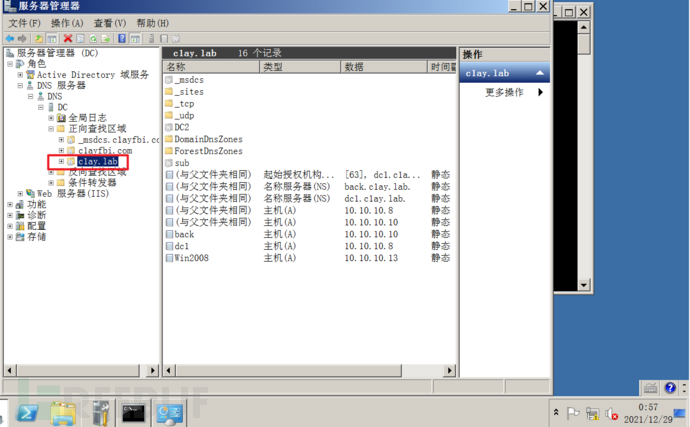Screen dimensions: 690x427
Task: Open Properties icon next to delete icon
Action: point(81,39)
